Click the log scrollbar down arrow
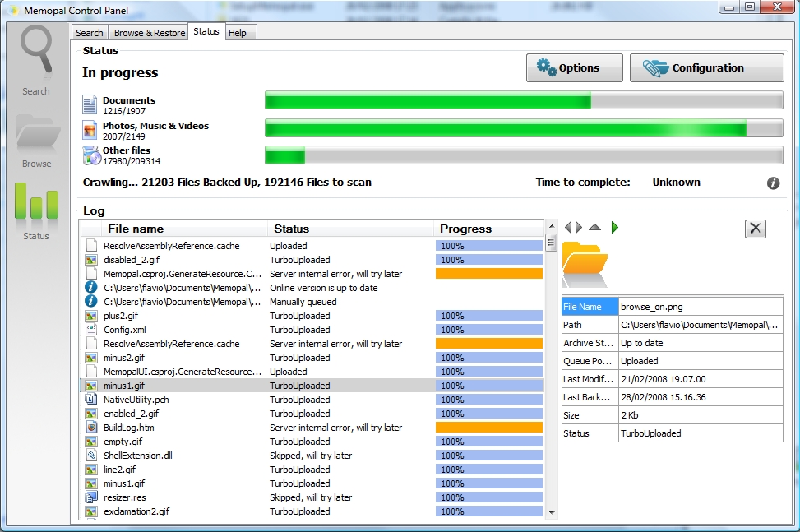The width and height of the screenshot is (800, 532). tap(551, 512)
